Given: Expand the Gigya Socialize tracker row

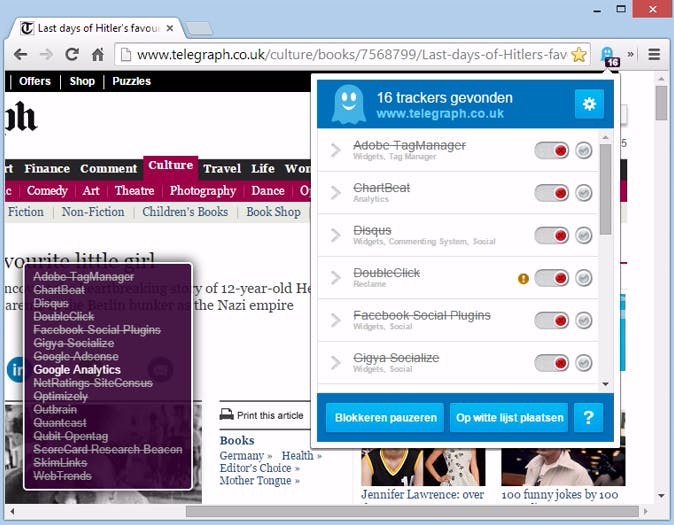Looking at the screenshot, I should point(336,362).
